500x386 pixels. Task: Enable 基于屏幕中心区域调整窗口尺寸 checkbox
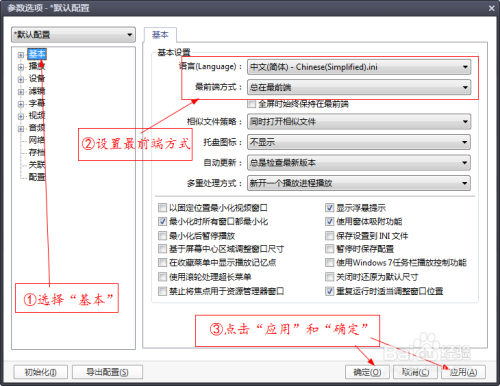[x=162, y=249]
